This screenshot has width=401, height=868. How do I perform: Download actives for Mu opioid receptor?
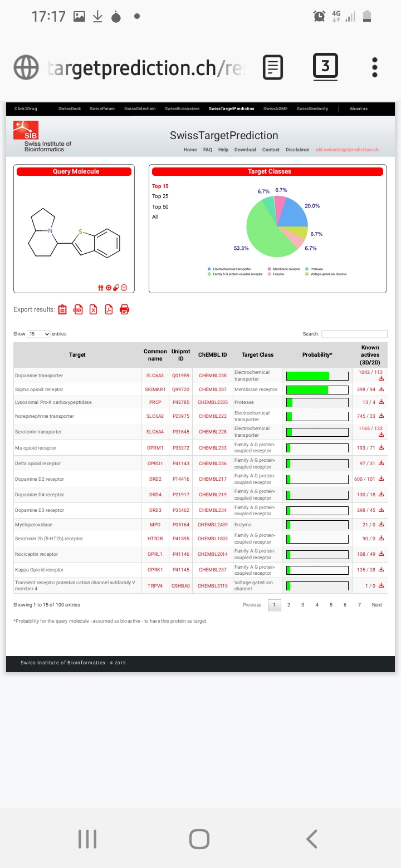pos(381,447)
